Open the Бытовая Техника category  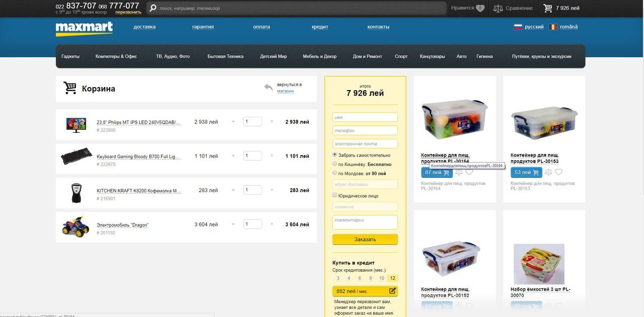pos(225,56)
